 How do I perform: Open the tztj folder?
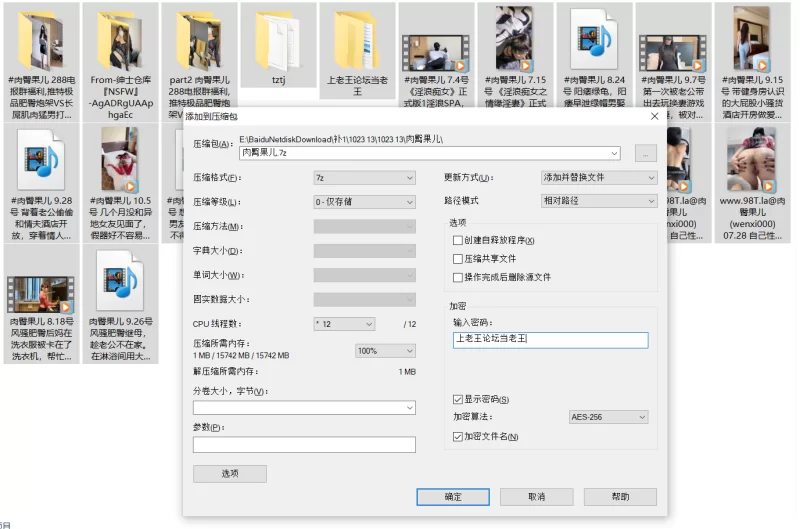click(278, 38)
